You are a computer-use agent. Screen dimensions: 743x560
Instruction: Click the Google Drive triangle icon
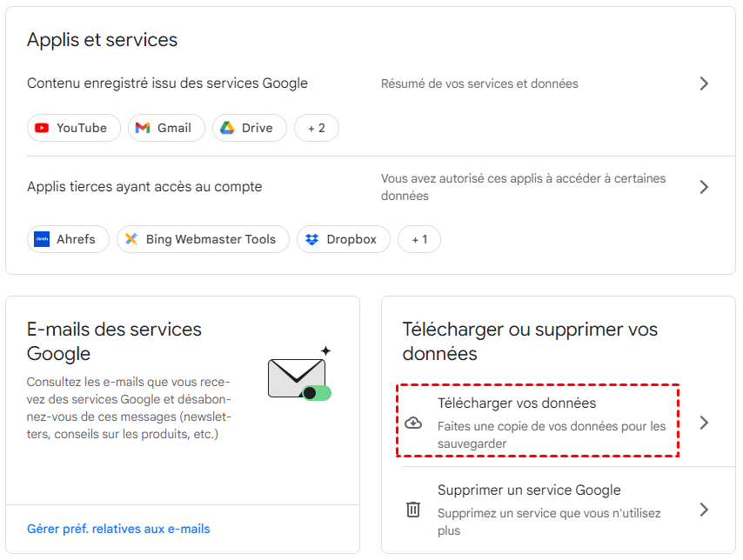click(227, 128)
